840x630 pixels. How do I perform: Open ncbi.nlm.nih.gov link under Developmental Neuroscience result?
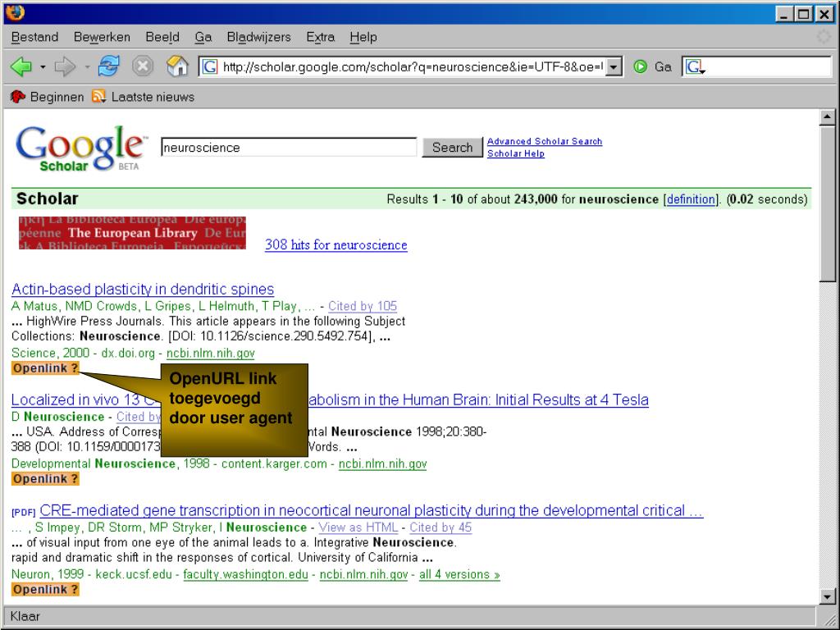click(382, 463)
